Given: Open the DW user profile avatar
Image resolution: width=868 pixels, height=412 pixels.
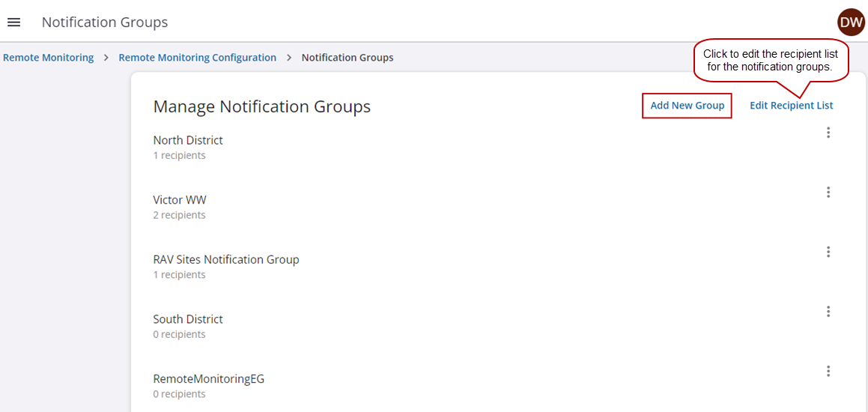Looking at the screenshot, I should click(851, 22).
